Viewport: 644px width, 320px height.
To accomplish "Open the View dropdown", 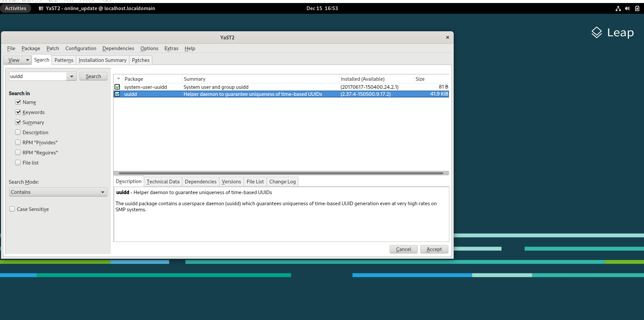I will [17, 60].
